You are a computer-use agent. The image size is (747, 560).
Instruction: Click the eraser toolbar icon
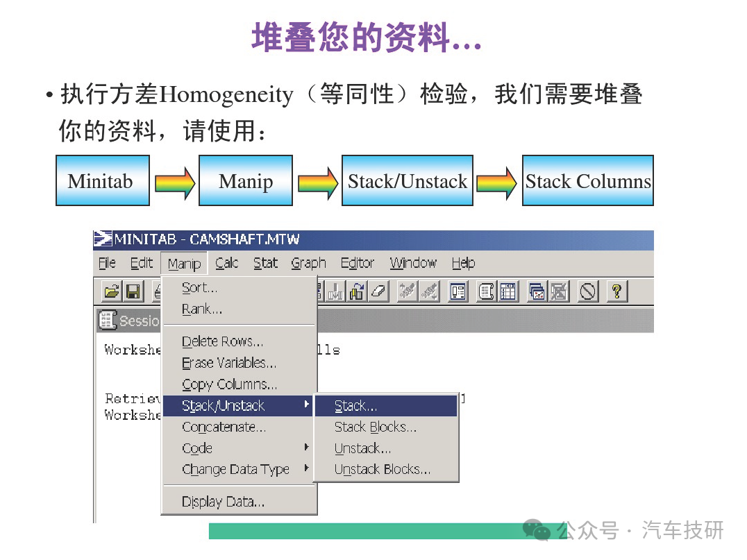[x=379, y=291]
